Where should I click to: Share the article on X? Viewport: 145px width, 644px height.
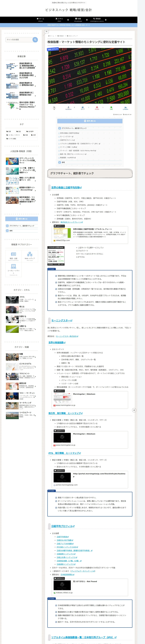[x=54, y=108]
